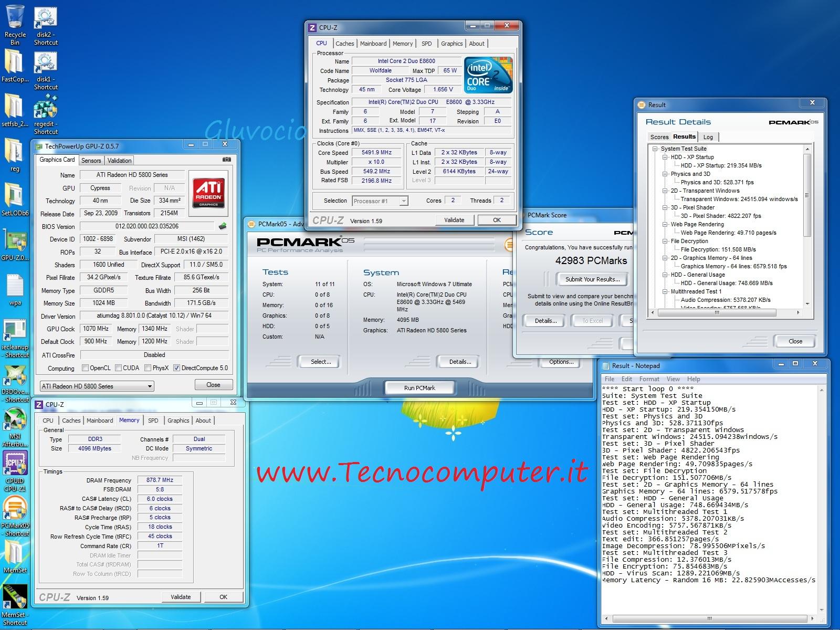Launch the MemSet Shortcut icon
The width and height of the screenshot is (840, 630).
pos(15,605)
